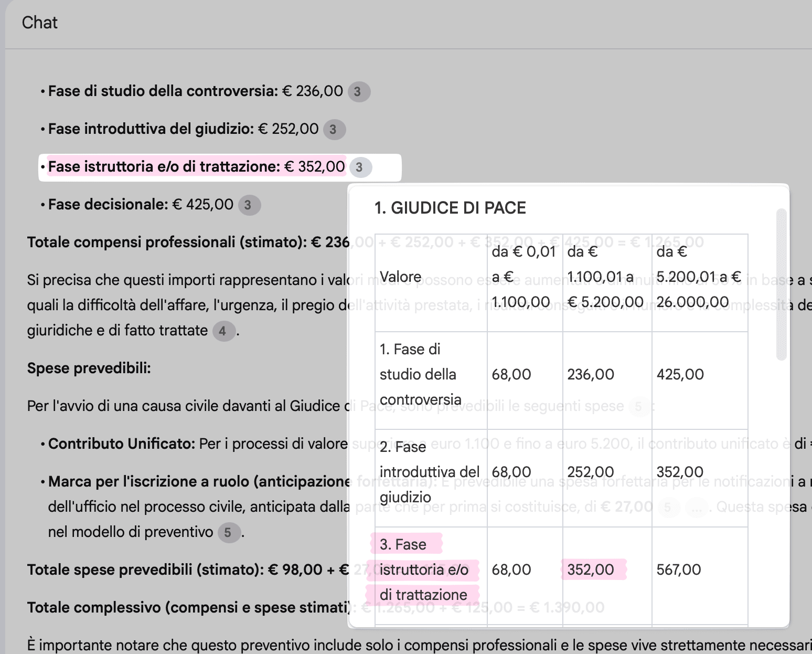Click the paragraph starting 'È importante notare che'
The height and width of the screenshot is (654, 812).
pos(419,646)
